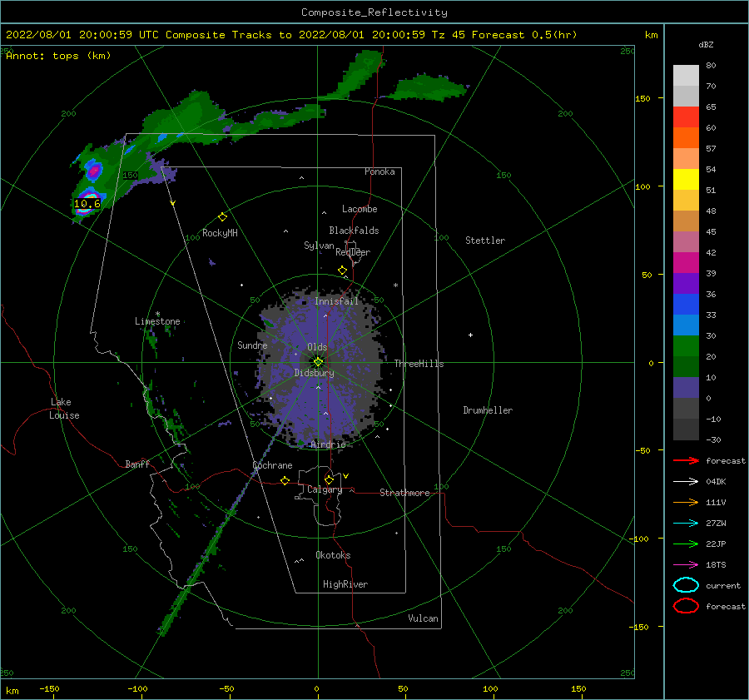
Task: Click the Banff label
Action: click(137, 464)
